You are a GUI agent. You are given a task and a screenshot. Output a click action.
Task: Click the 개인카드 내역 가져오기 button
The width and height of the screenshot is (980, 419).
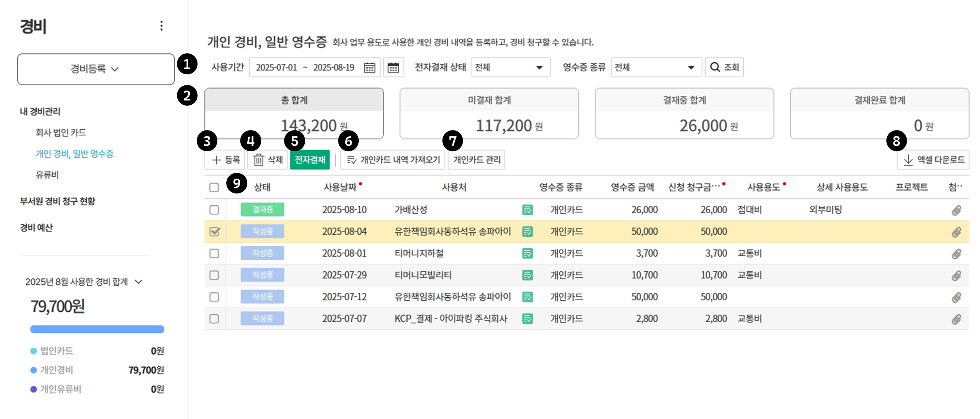coord(393,160)
